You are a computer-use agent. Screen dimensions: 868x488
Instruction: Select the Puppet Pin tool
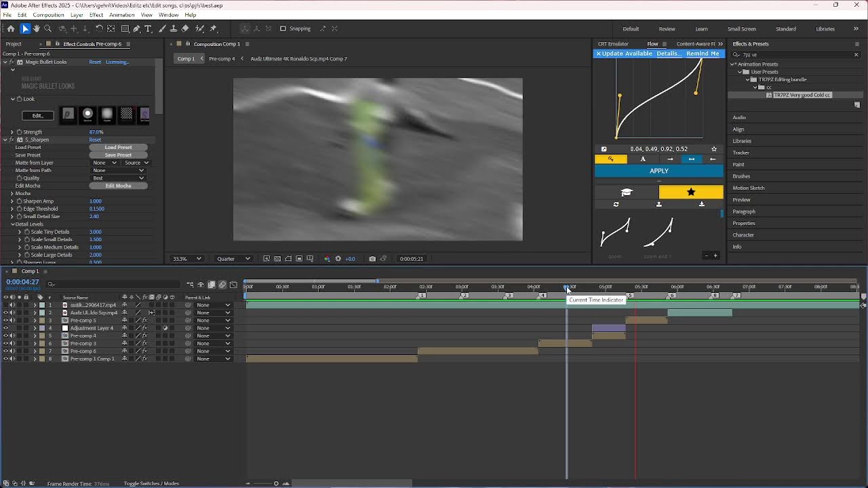[x=213, y=28]
